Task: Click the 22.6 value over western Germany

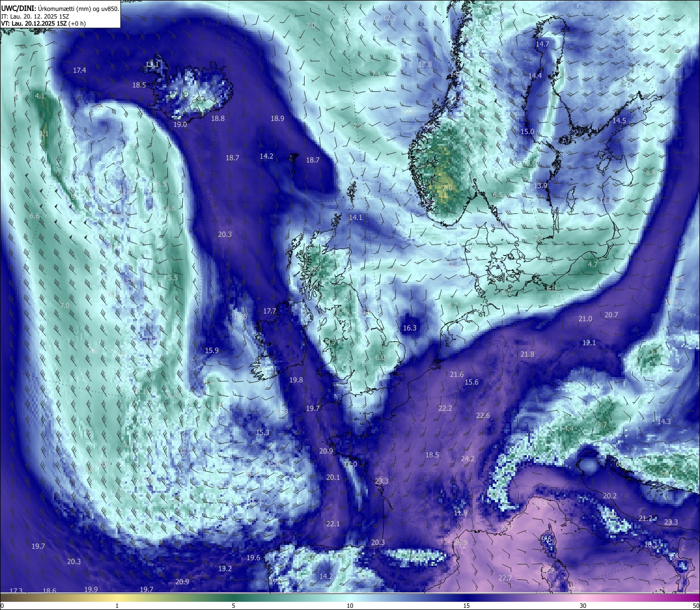Action: coord(483,415)
